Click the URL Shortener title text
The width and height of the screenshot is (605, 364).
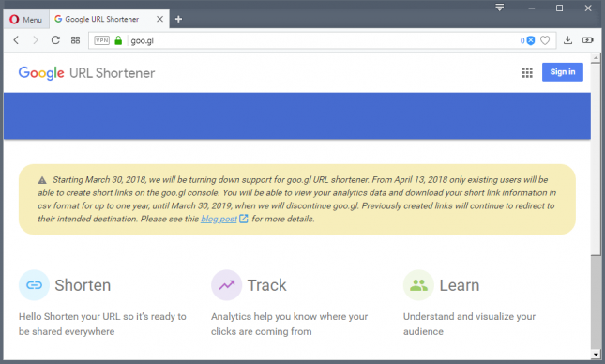pos(112,73)
